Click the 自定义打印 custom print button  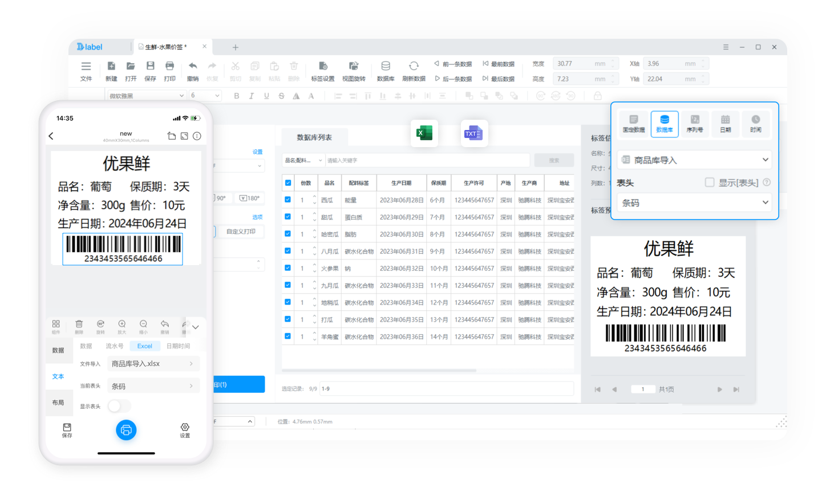click(240, 231)
